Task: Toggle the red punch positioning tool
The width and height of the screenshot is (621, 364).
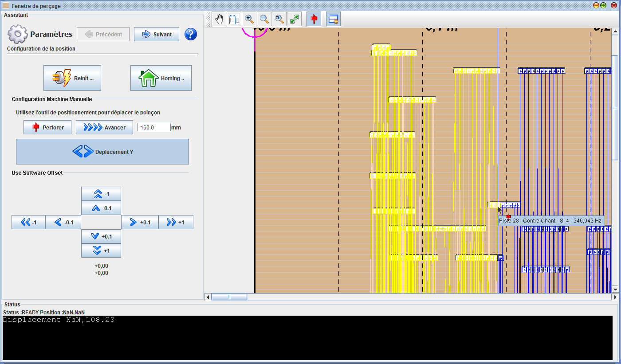Action: pyautogui.click(x=314, y=19)
